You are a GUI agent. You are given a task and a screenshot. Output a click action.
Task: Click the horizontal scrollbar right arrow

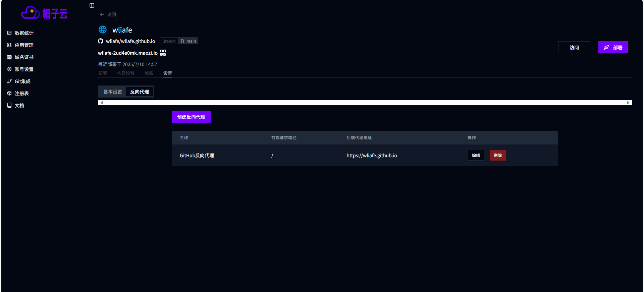pyautogui.click(x=628, y=103)
